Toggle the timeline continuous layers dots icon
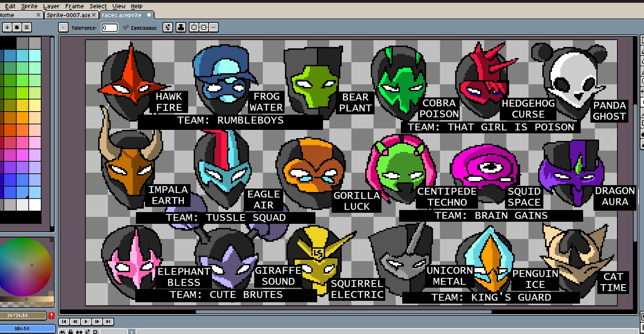 (x=79, y=332)
